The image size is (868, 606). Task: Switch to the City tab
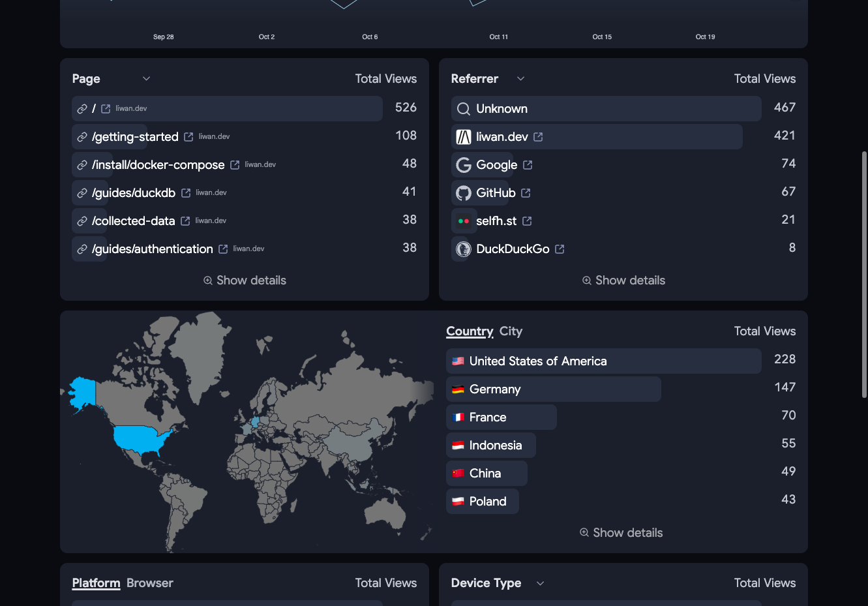[x=511, y=331]
